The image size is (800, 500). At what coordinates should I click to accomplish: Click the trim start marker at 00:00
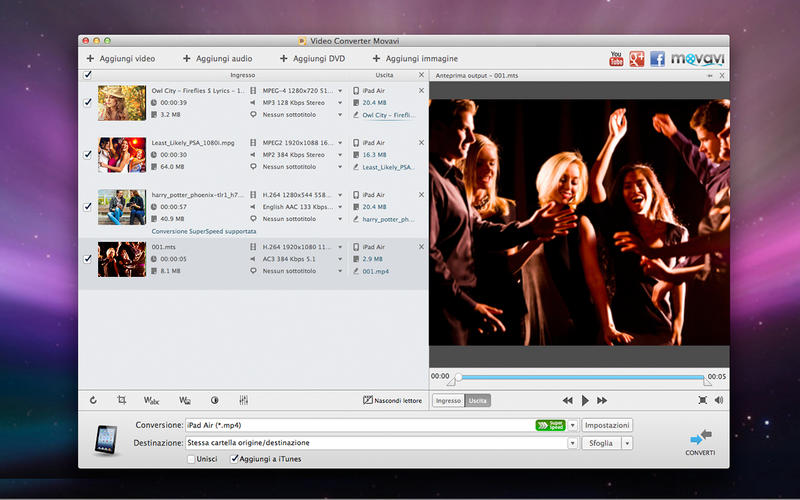(x=452, y=381)
